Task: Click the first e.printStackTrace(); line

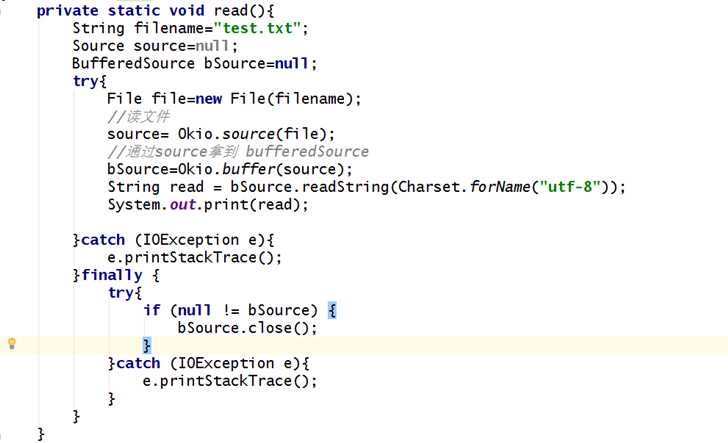Action: [195, 258]
